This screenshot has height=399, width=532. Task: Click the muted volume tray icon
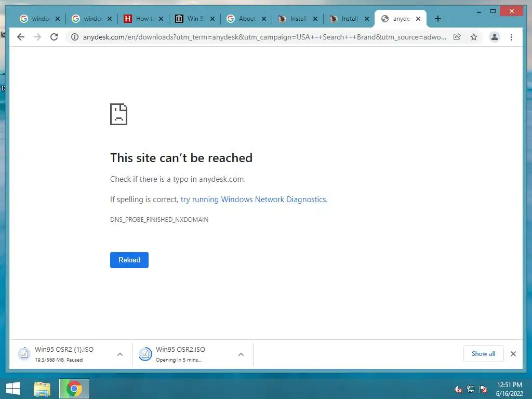pyautogui.click(x=458, y=389)
